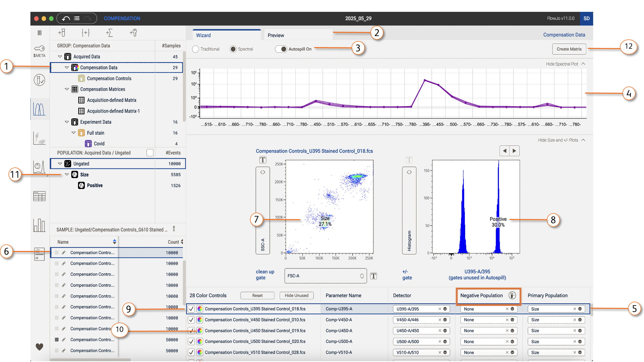The height and width of the screenshot is (362, 644).
Task: Uncheck the U395 Stained Control_018.fcs checkbox
Action: (x=191, y=309)
